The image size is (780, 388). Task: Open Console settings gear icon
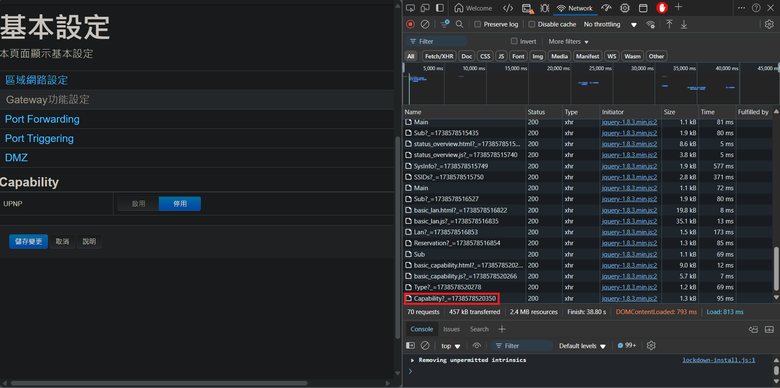pos(651,345)
